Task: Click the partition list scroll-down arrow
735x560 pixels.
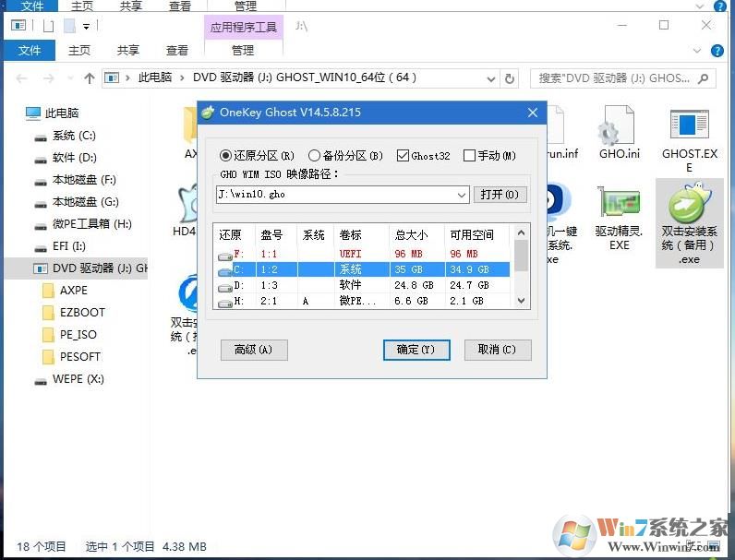Action: (522, 301)
